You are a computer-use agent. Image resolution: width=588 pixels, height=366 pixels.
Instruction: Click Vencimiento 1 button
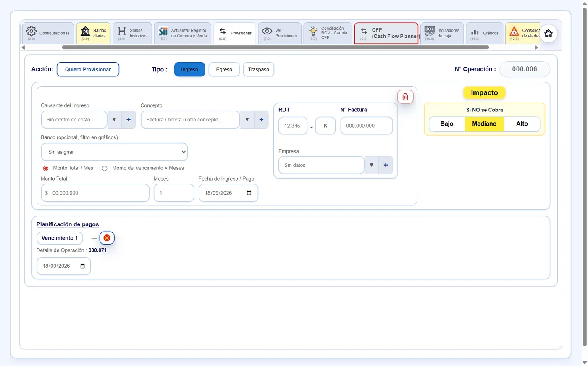point(60,238)
